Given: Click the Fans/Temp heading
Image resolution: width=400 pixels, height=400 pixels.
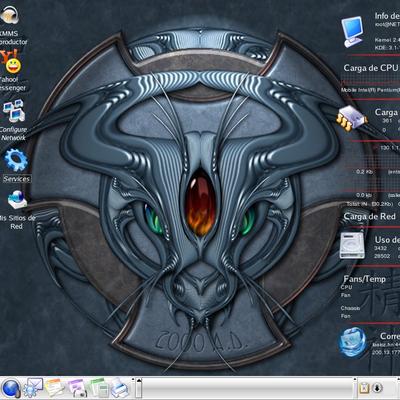Looking at the screenshot, I should click(364, 279).
